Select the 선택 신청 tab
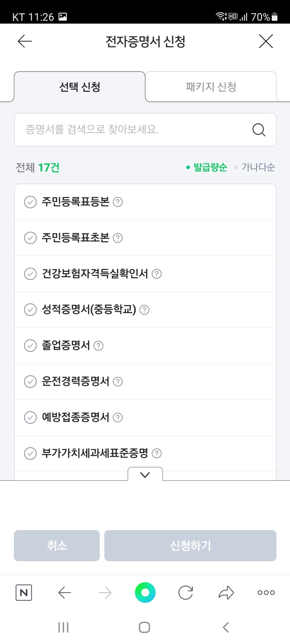 point(80,87)
